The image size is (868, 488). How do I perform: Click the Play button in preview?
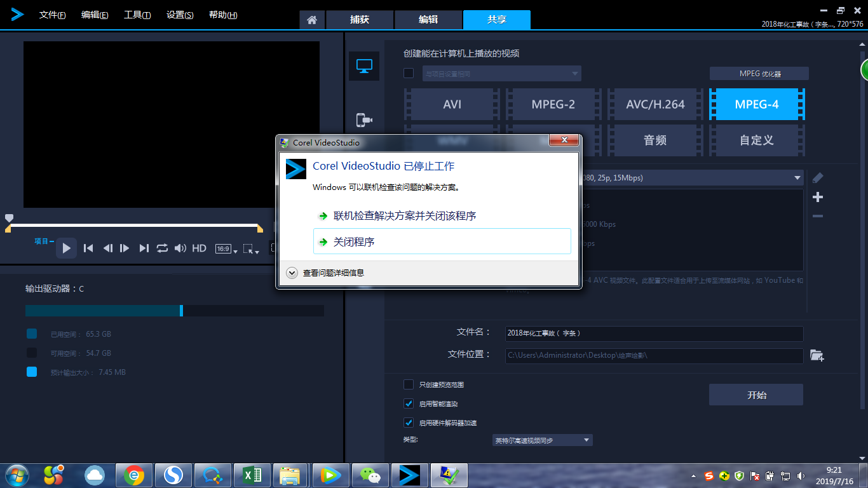pos(66,248)
